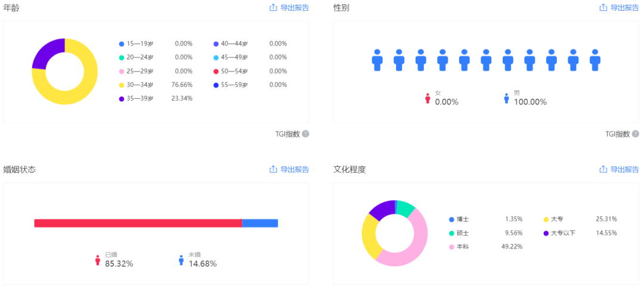This screenshot has width=644, height=289.
Task: Click the 30—34岁 legend label
Action: point(140,85)
